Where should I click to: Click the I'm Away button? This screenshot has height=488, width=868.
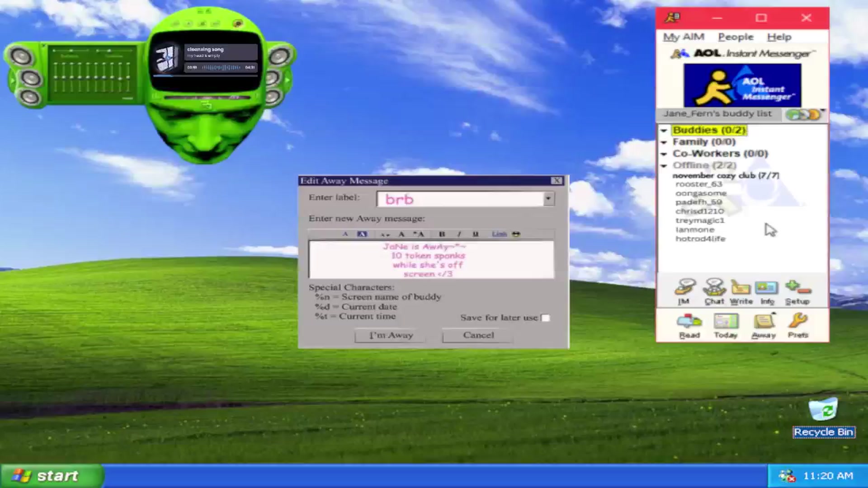pyautogui.click(x=391, y=335)
